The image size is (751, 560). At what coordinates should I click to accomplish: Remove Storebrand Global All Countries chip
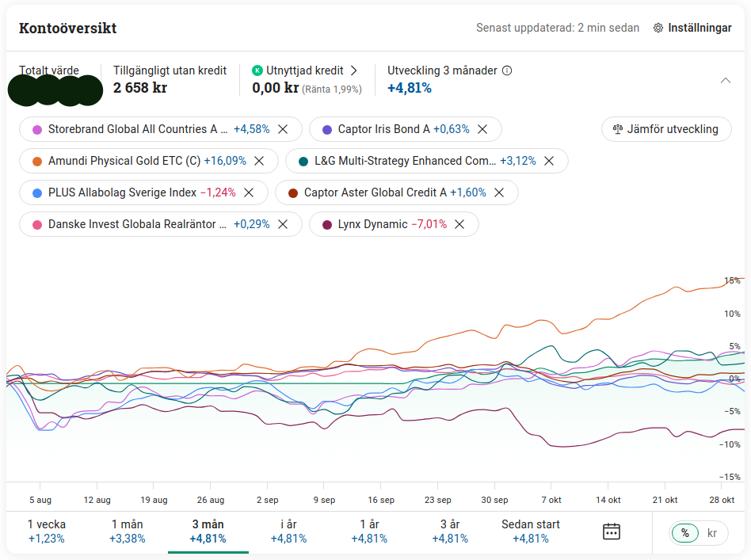283,129
